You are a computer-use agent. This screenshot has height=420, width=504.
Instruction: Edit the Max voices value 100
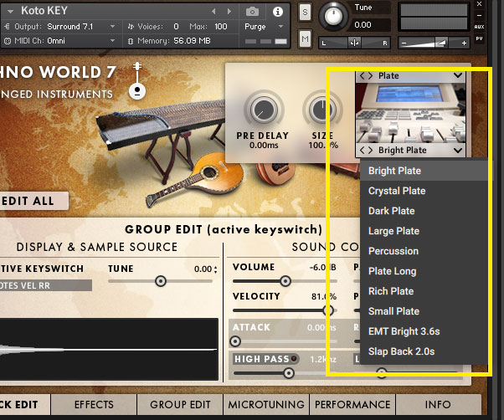coord(221,26)
